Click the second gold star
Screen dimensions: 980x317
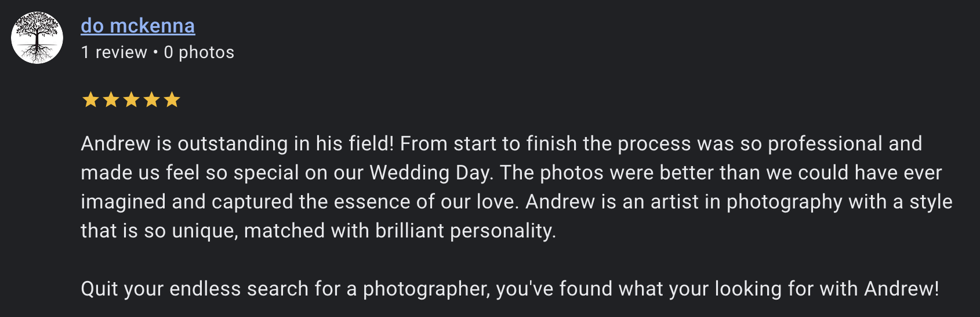[111, 100]
